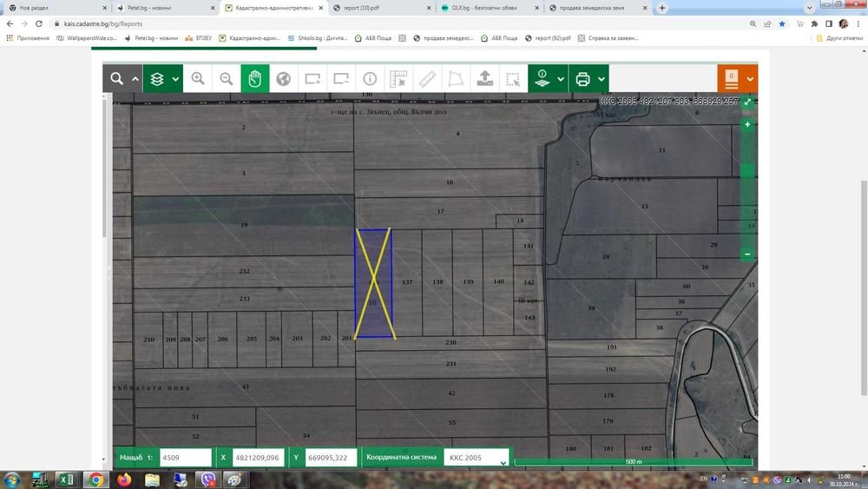The height and width of the screenshot is (489, 868).
Task: Click parcel label 137 on map
Action: pyautogui.click(x=407, y=282)
